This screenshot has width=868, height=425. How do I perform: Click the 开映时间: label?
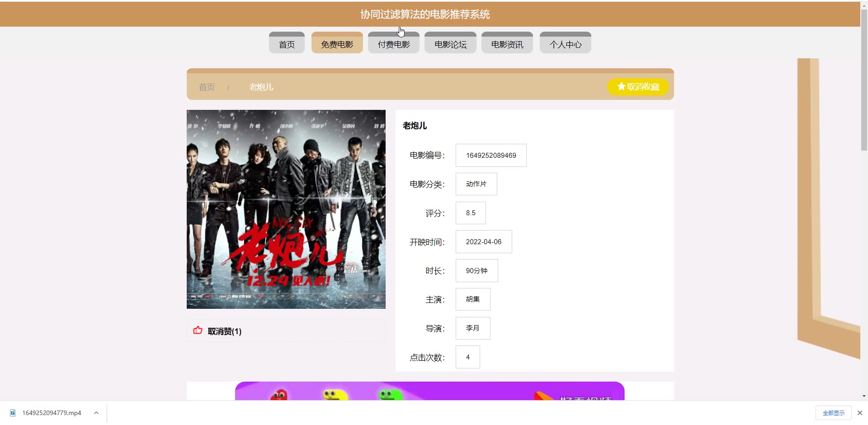click(427, 242)
